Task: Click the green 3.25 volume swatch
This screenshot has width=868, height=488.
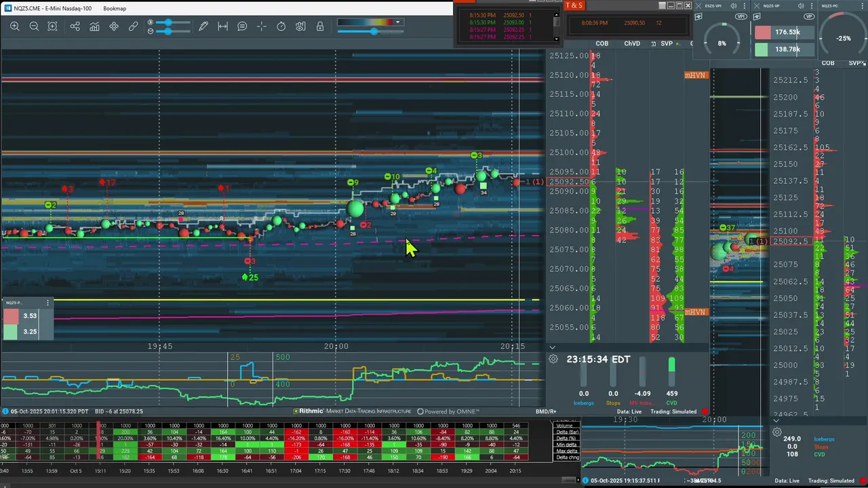Action: (12, 332)
